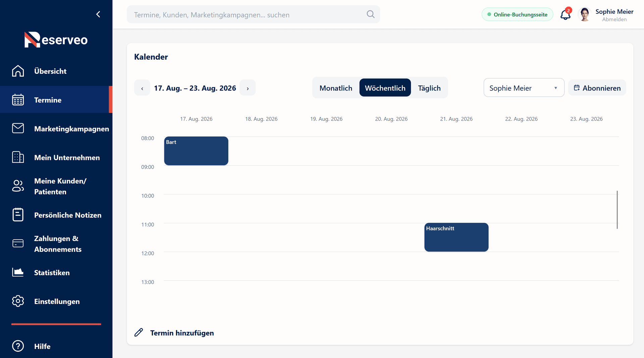This screenshot has height=358, width=644.
Task: Select the Termine calendar icon
Action: tap(18, 100)
